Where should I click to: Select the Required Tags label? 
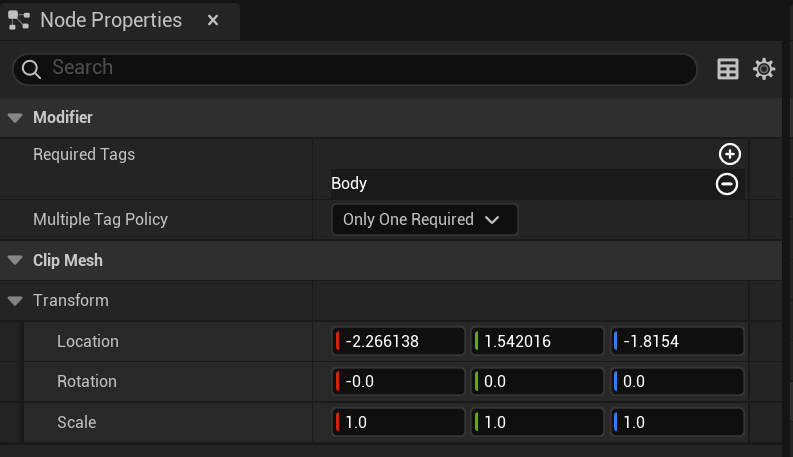(x=84, y=155)
